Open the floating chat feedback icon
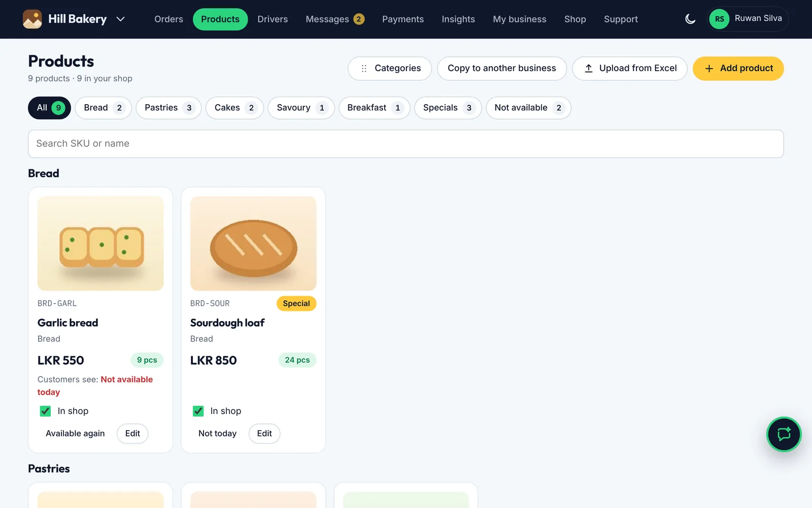Viewport: 812px width, 508px height. [x=784, y=434]
